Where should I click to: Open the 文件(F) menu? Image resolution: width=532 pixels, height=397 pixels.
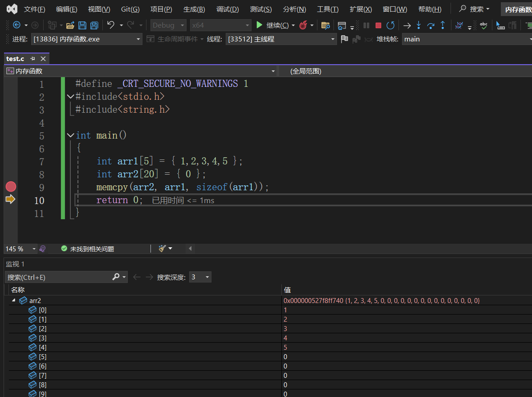click(34, 9)
